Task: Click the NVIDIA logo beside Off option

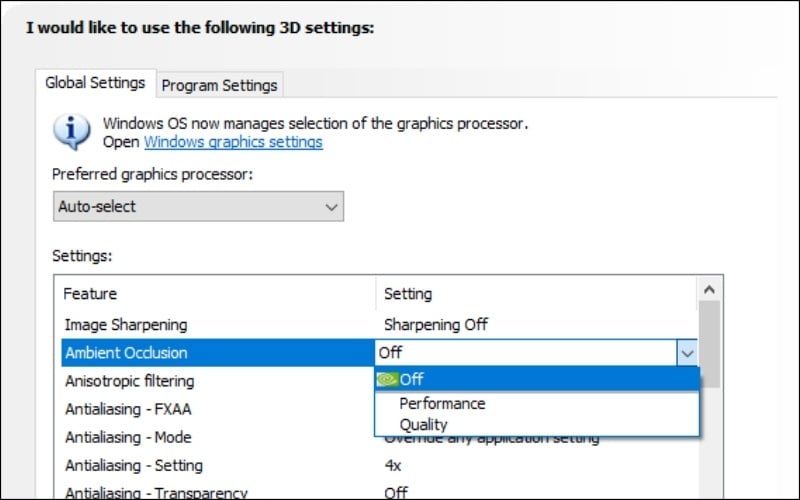Action: (x=386, y=379)
